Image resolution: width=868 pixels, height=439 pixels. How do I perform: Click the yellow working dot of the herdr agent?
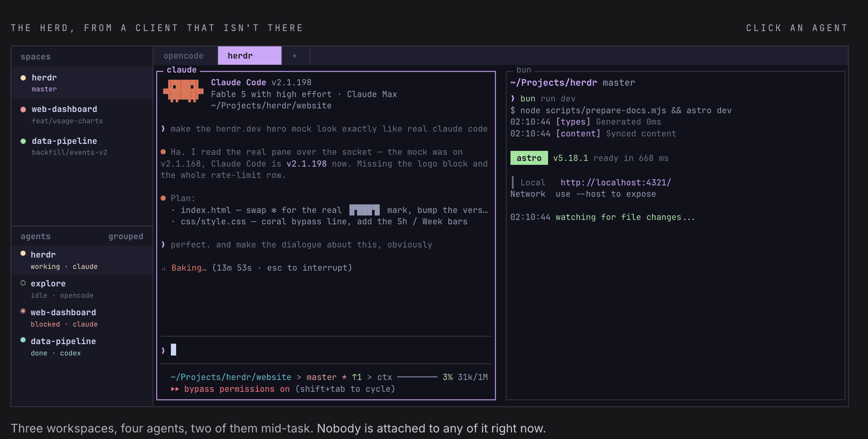[23, 254]
